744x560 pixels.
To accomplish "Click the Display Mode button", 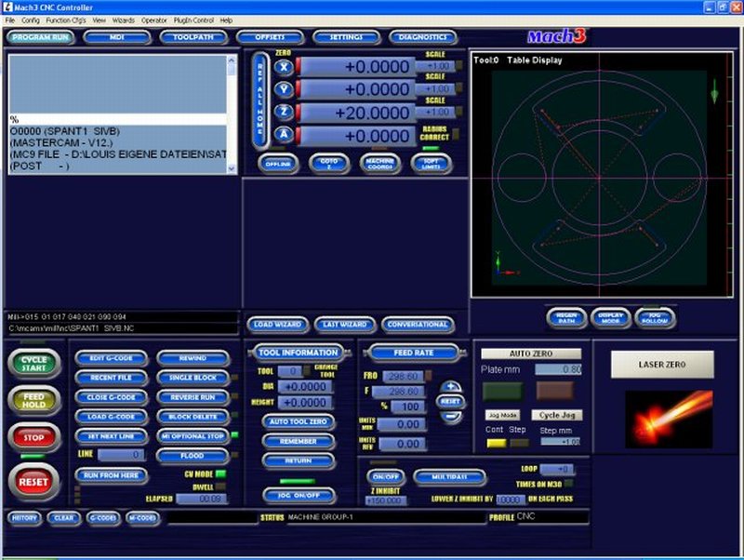I will coord(611,318).
